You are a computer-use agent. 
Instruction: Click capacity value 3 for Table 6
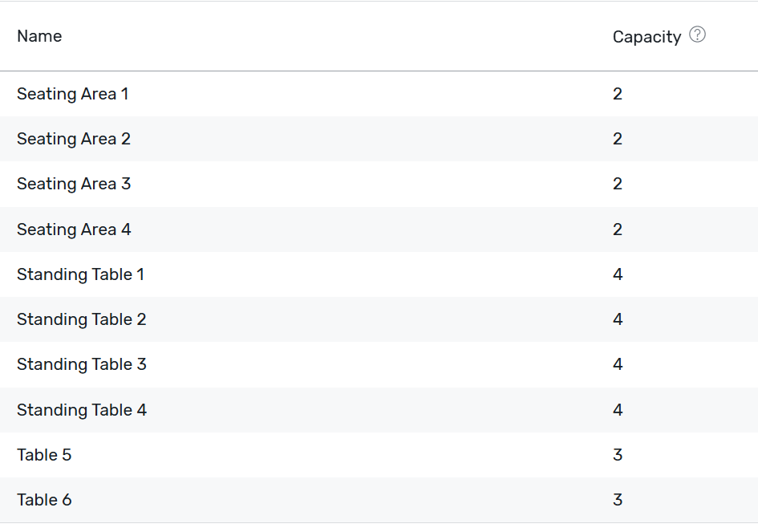coord(618,500)
